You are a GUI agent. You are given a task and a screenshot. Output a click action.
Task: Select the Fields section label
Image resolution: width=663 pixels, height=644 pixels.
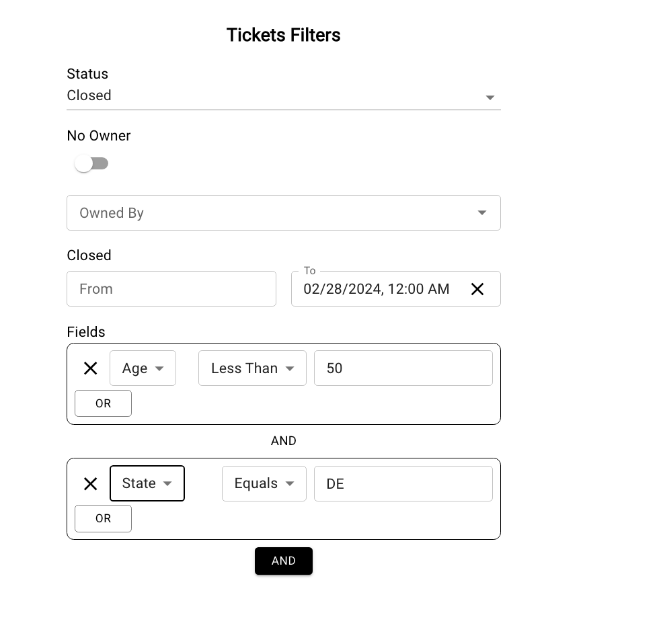pyautogui.click(x=86, y=331)
